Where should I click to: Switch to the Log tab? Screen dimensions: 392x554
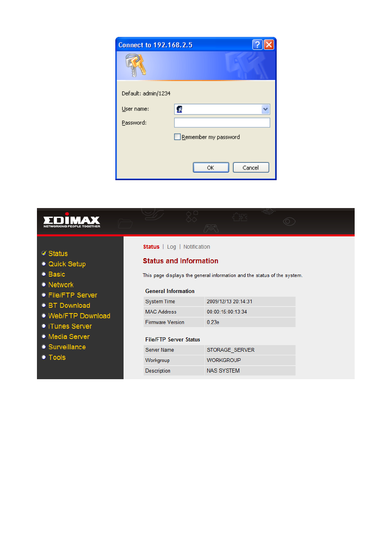tap(171, 247)
